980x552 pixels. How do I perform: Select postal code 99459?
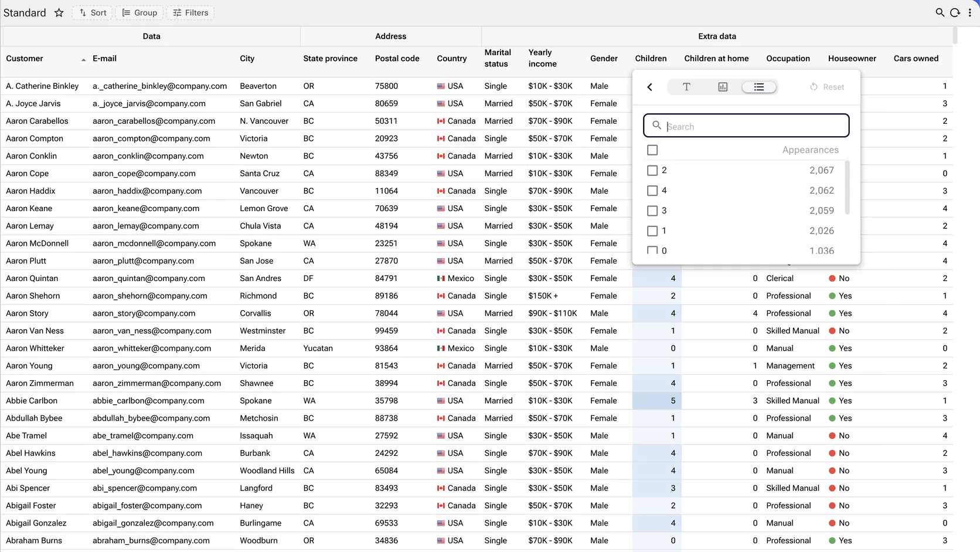coord(386,331)
